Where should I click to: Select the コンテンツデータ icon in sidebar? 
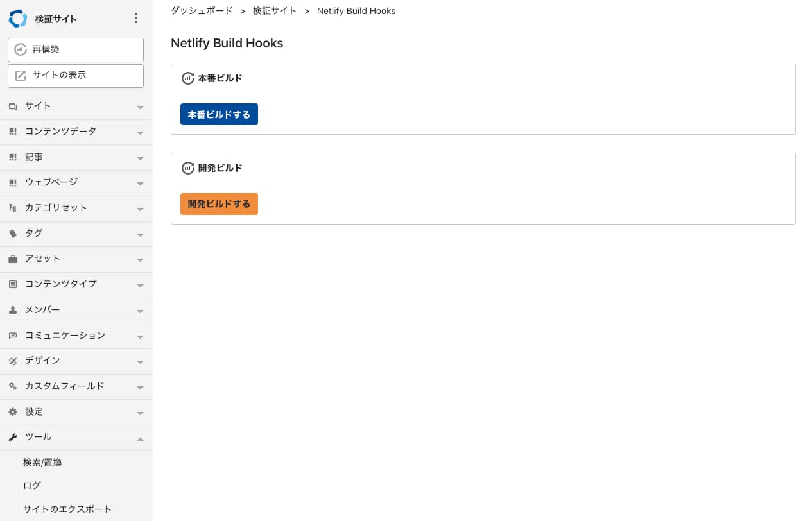[13, 132]
